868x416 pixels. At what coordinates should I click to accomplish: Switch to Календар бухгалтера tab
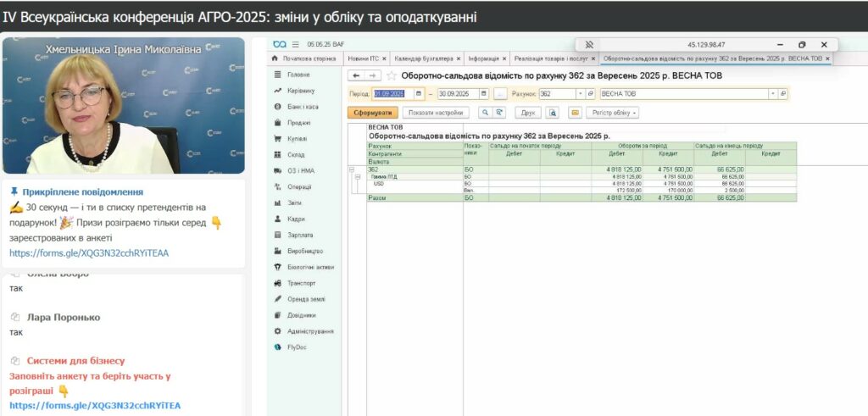click(x=423, y=58)
